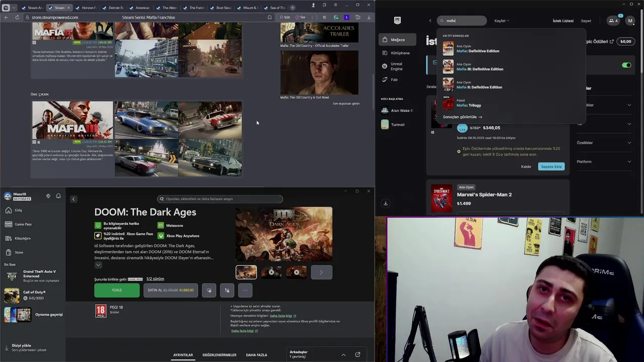Open a new browser tab
Viewport: 644px width, 362px height.
tap(293, 8)
